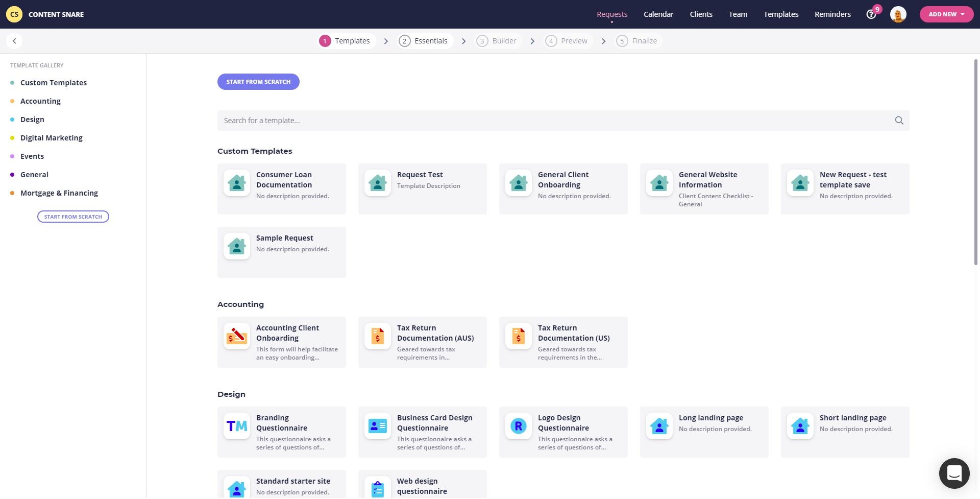Click the Sample Request title
Image resolution: width=980 pixels, height=499 pixels.
285,238
